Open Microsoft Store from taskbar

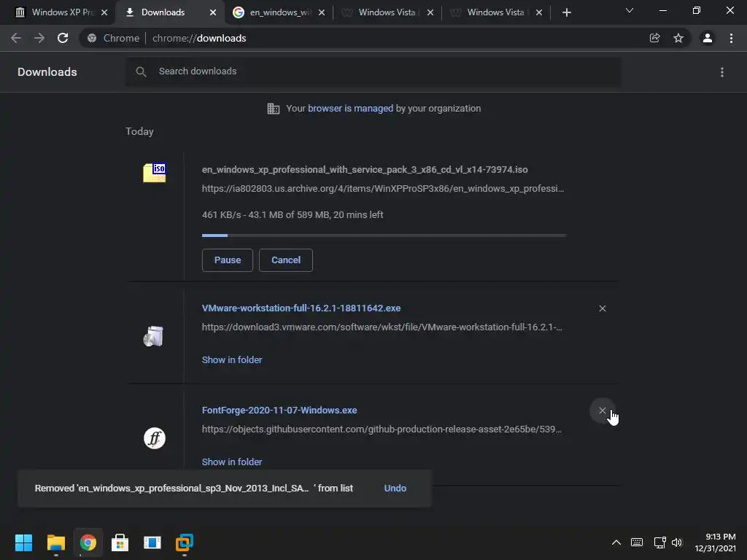(x=120, y=542)
